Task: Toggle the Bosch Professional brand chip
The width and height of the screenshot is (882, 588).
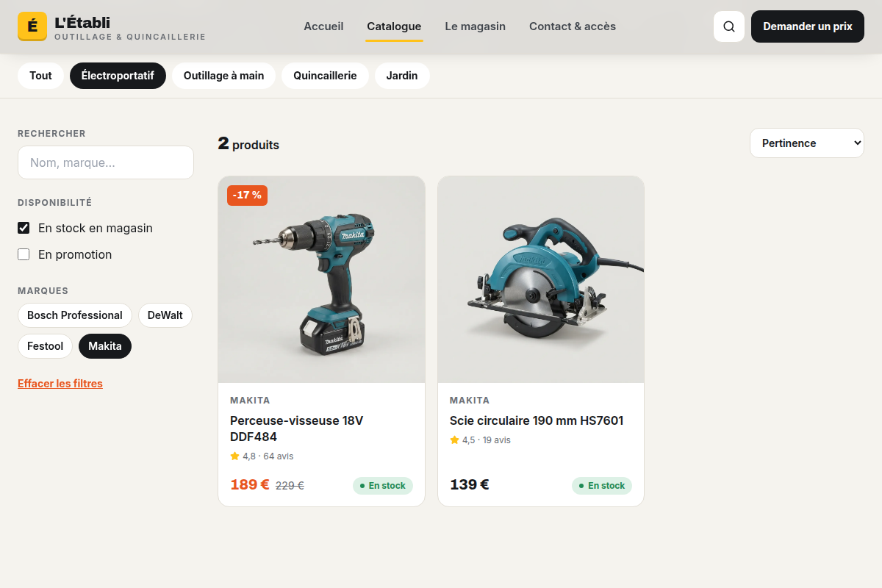Action: point(75,315)
